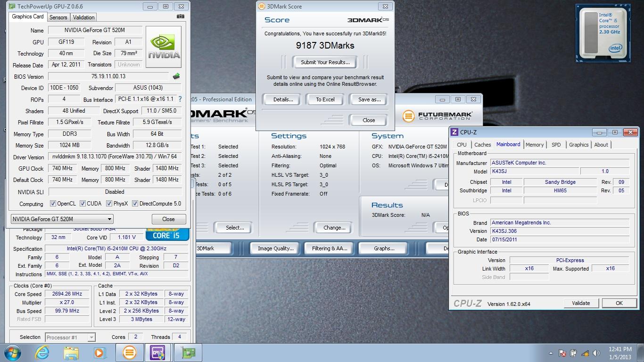Click the Driver Version field in GPU-Z
Screen dimensions: 644x362
click(115, 157)
